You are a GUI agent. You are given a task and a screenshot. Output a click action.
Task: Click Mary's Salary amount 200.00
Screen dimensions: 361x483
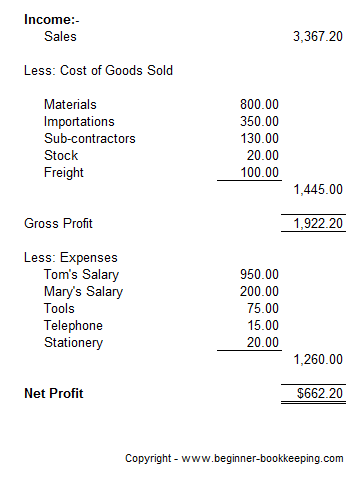259,292
